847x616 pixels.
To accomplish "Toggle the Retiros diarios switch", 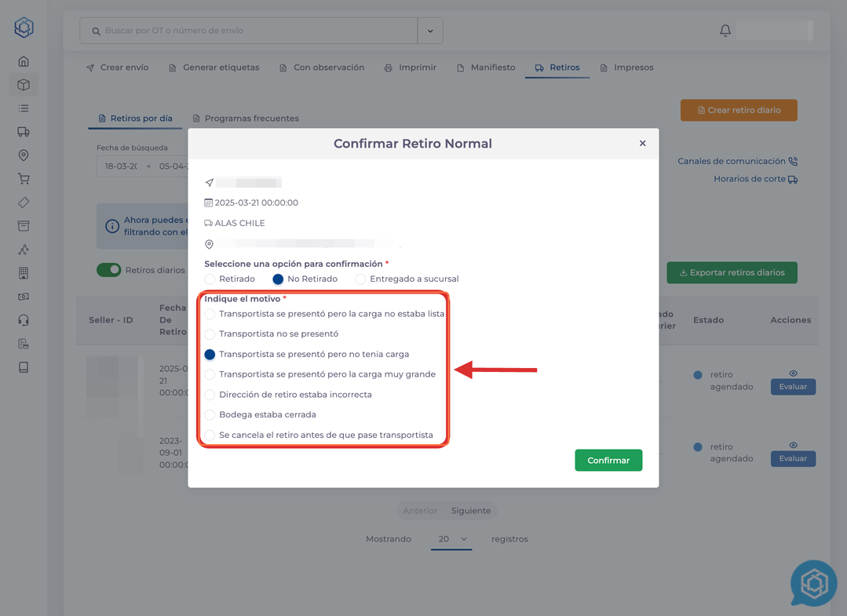I will [x=109, y=270].
